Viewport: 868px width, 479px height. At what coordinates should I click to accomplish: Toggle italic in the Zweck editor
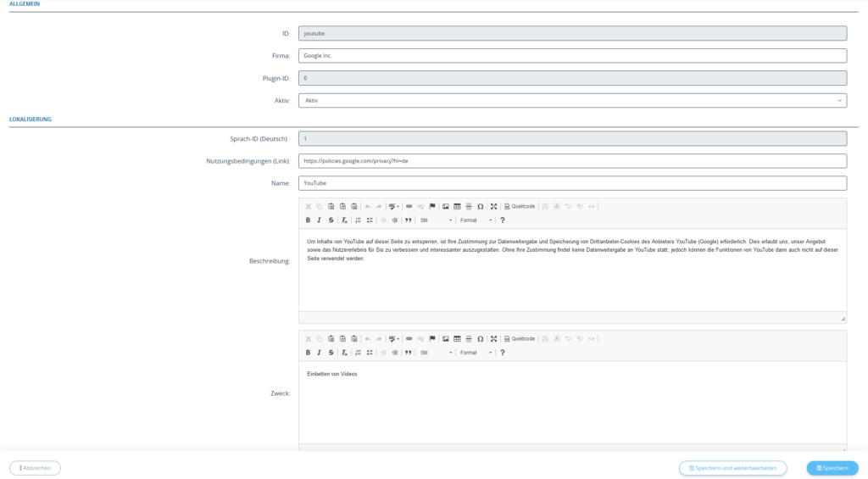pos(319,353)
